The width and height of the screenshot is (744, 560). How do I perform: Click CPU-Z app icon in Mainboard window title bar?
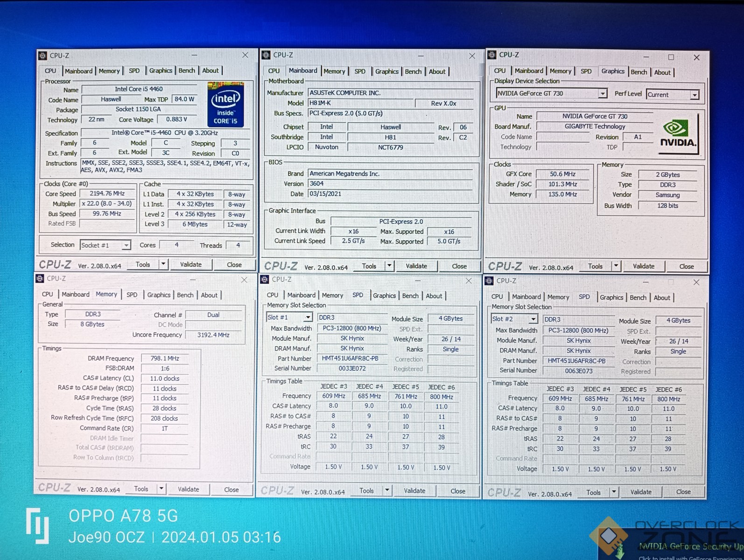click(x=266, y=55)
